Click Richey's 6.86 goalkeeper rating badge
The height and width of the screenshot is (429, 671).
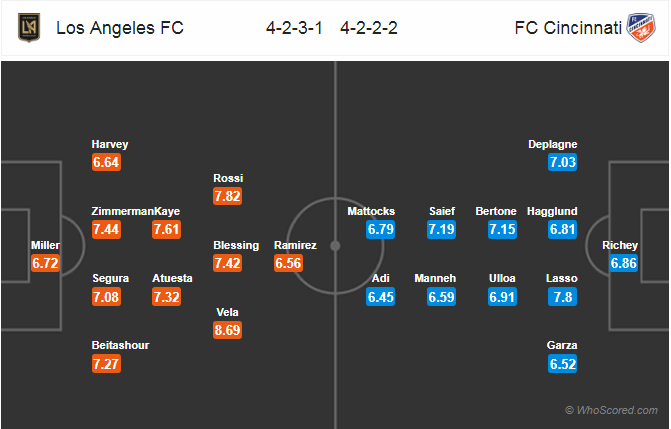pos(623,263)
